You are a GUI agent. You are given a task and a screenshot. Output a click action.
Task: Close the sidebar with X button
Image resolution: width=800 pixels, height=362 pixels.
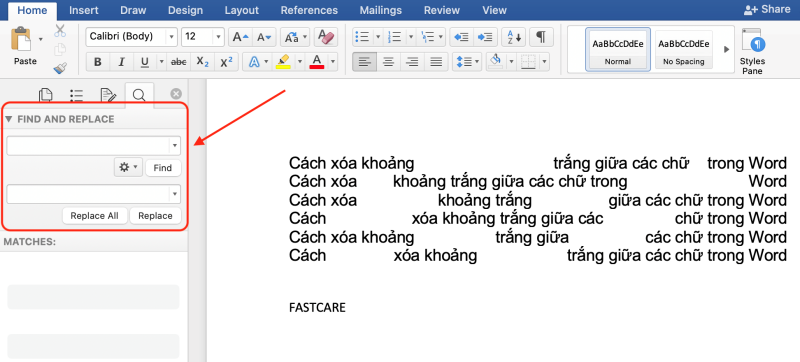[176, 94]
